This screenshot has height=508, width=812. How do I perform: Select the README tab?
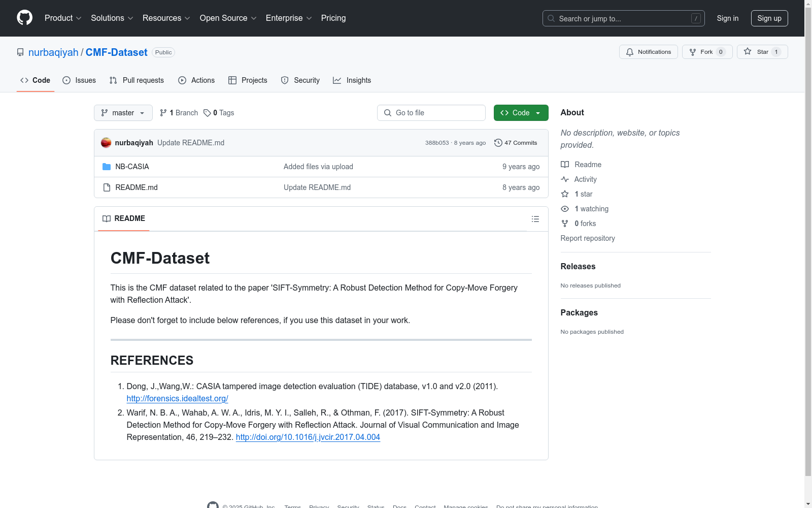(124, 218)
